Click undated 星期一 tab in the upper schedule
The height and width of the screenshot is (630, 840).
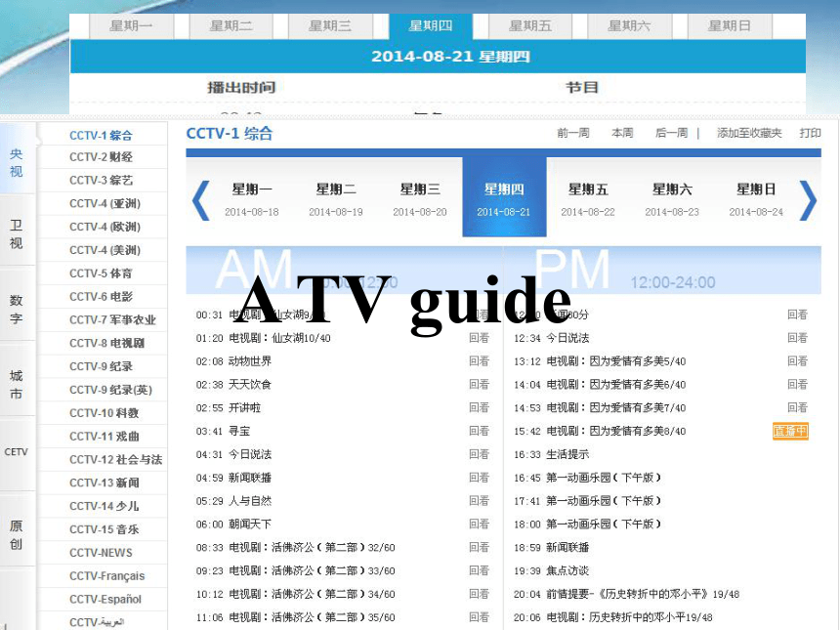pos(131,26)
